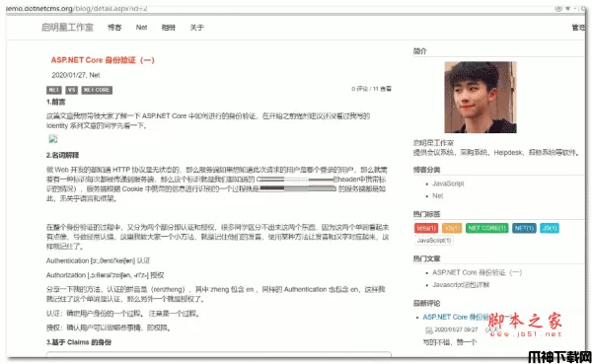Open Javascript闭包详解 under 热门文章
The height and width of the screenshot is (364, 592).
[x=461, y=285]
